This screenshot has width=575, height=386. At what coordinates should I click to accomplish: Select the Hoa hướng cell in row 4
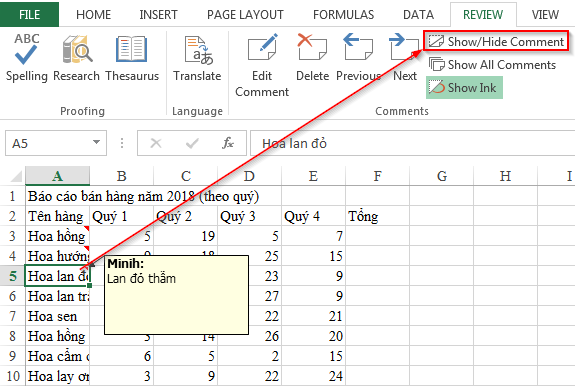[57, 256]
